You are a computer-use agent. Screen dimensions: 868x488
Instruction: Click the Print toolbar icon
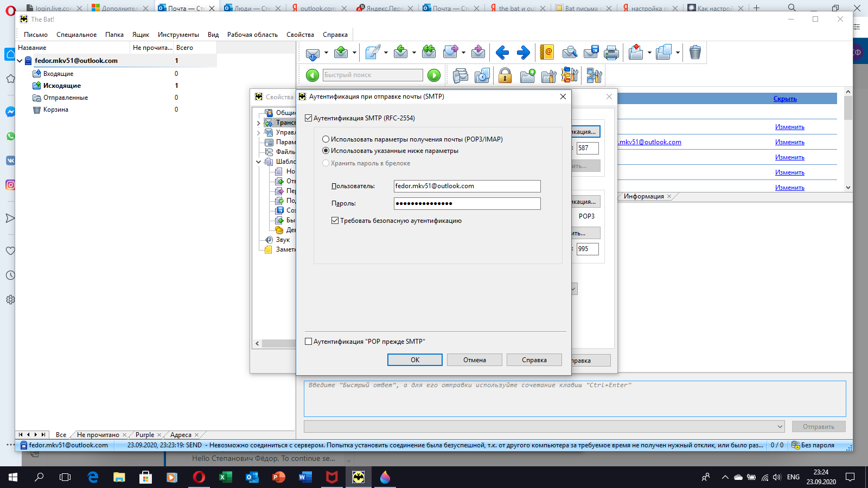[x=611, y=53]
